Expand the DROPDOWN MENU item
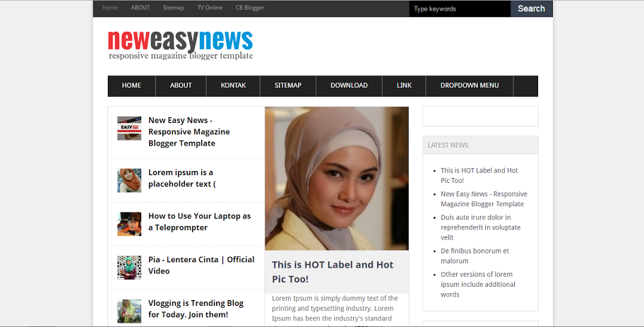The width and height of the screenshot is (644, 327). pyautogui.click(x=470, y=86)
